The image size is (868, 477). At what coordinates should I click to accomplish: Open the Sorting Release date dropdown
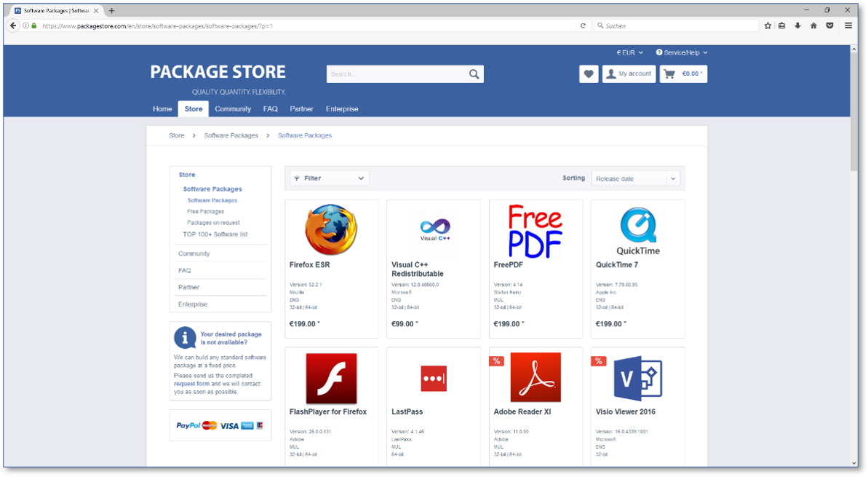(x=635, y=178)
